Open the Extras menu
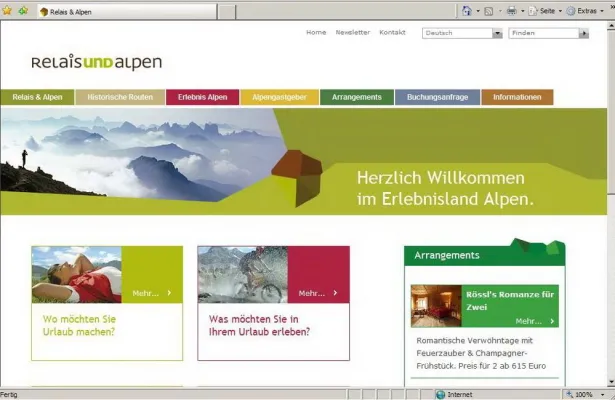Screen dimensions: 615x400 click(x=585, y=11)
